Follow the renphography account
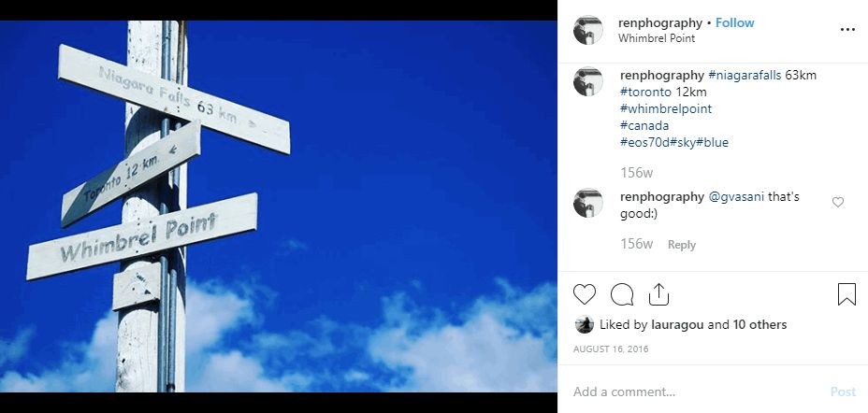The image size is (868, 413). [x=734, y=22]
